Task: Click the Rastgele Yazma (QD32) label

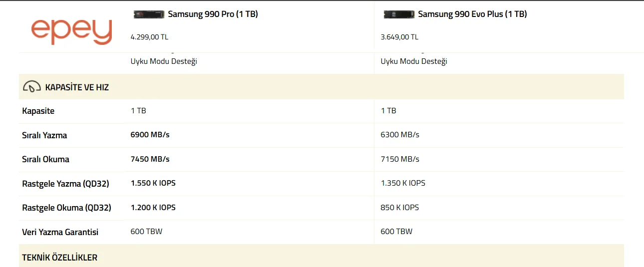Action: [65, 184]
